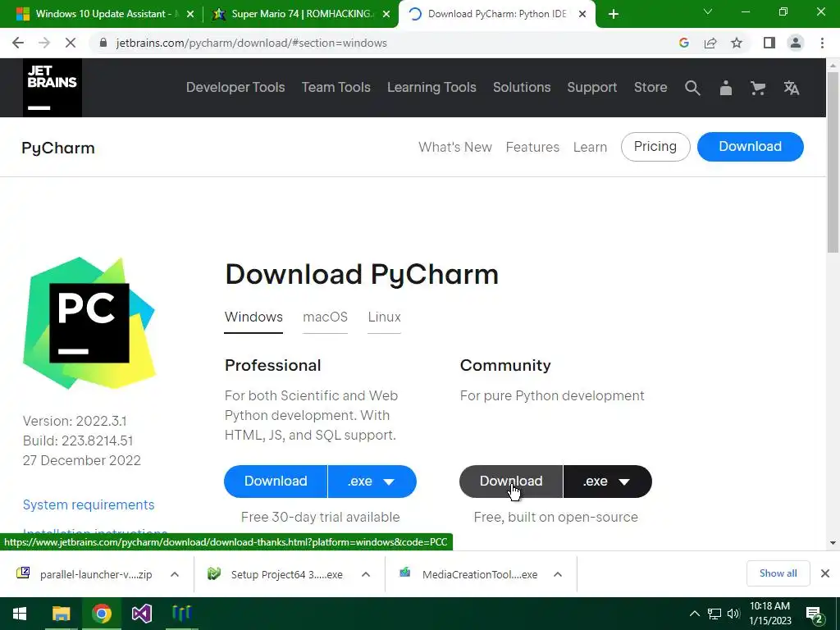
Task: Select the macOS platform tab
Action: (325, 317)
